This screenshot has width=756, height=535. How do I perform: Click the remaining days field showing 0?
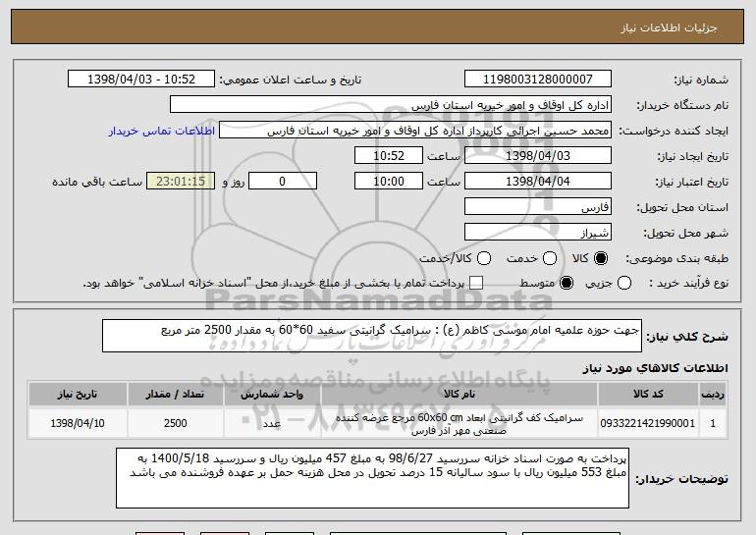(x=283, y=182)
